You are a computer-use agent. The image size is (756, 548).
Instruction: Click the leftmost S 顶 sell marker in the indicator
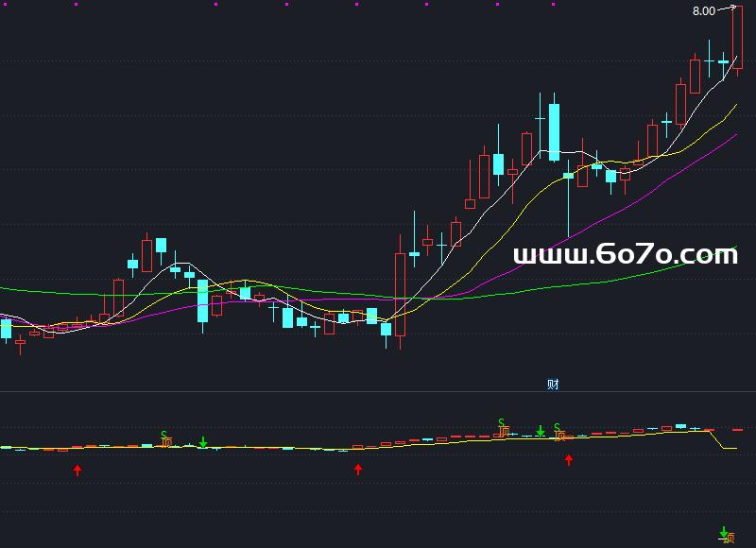click(166, 438)
